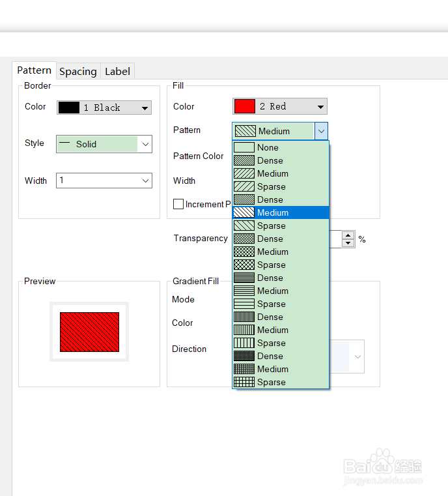
Task: Open the border Width dropdown
Action: (x=104, y=181)
